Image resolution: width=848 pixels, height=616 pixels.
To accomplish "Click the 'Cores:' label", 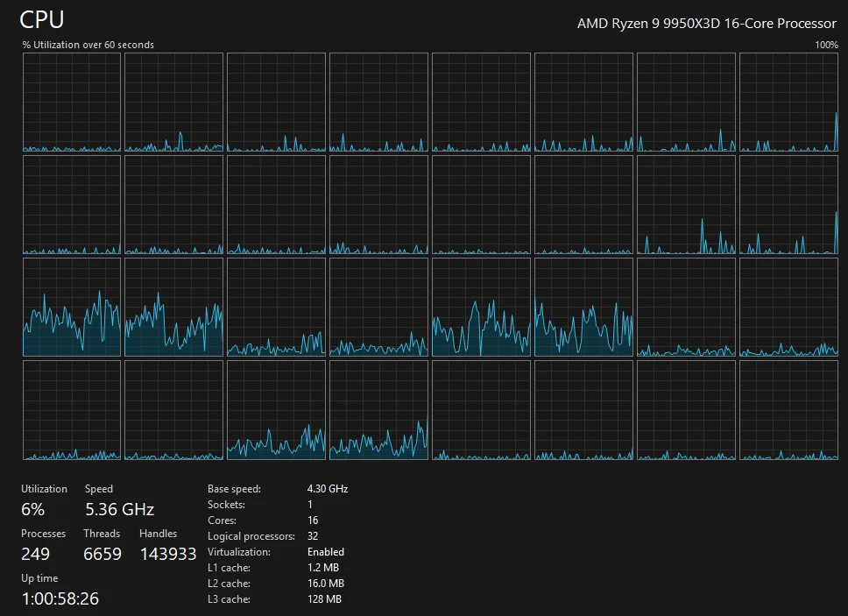I will point(222,520).
